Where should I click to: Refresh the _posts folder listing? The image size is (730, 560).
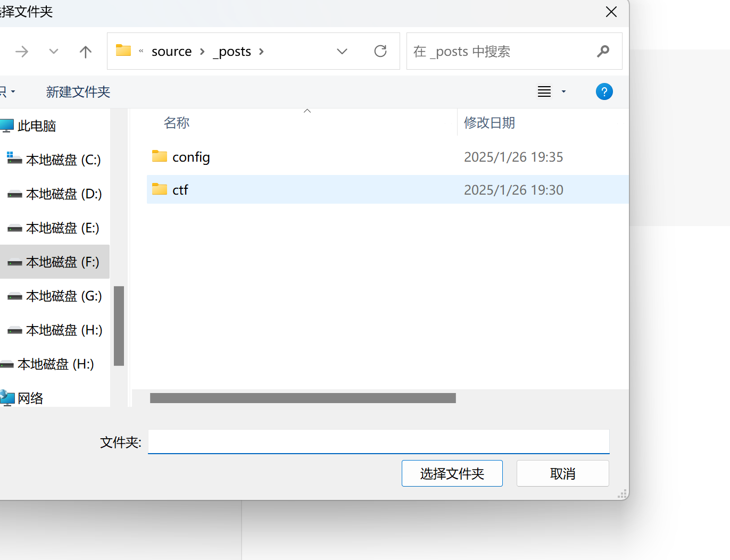380,51
